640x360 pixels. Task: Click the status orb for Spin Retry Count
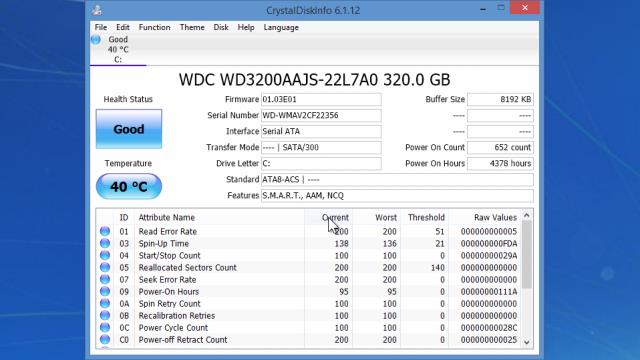(x=105, y=304)
